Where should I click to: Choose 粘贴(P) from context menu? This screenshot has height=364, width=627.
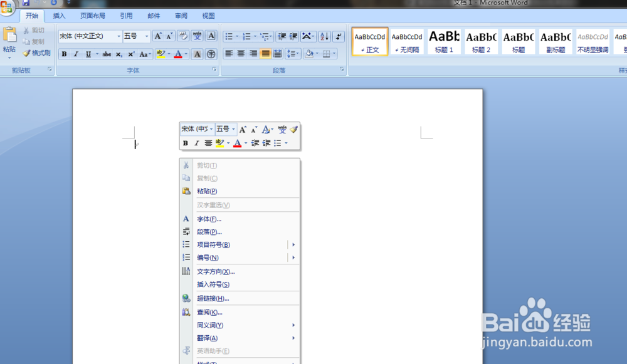coord(240,191)
